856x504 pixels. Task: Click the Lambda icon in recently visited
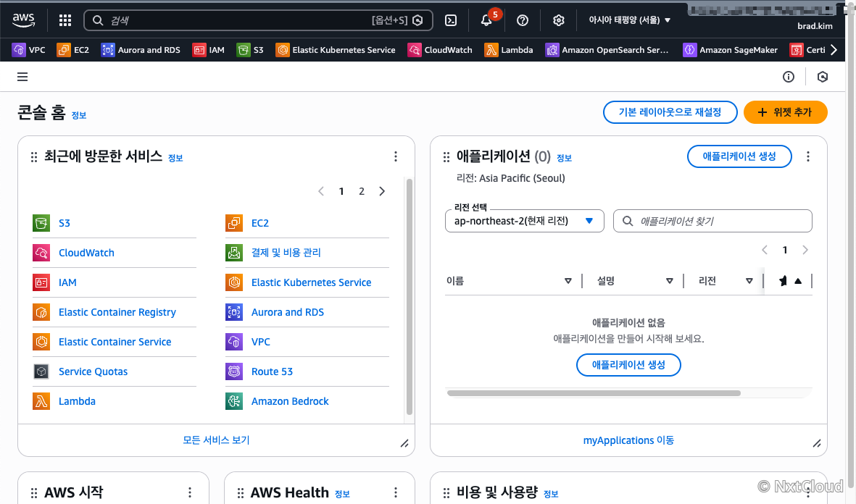pyautogui.click(x=41, y=401)
